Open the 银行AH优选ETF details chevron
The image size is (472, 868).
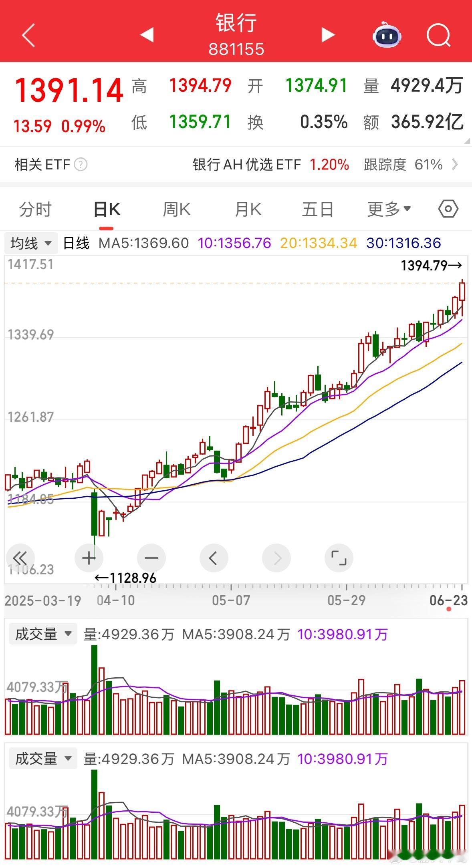(x=455, y=164)
